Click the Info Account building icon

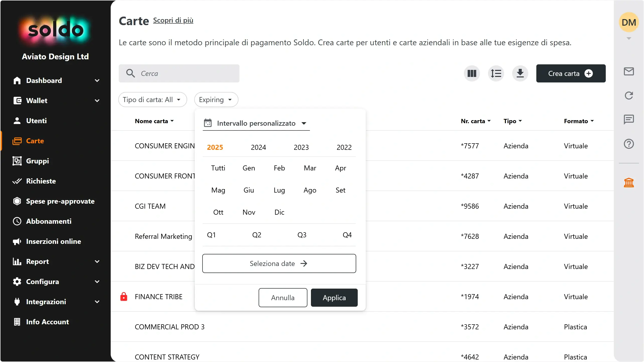click(x=17, y=322)
